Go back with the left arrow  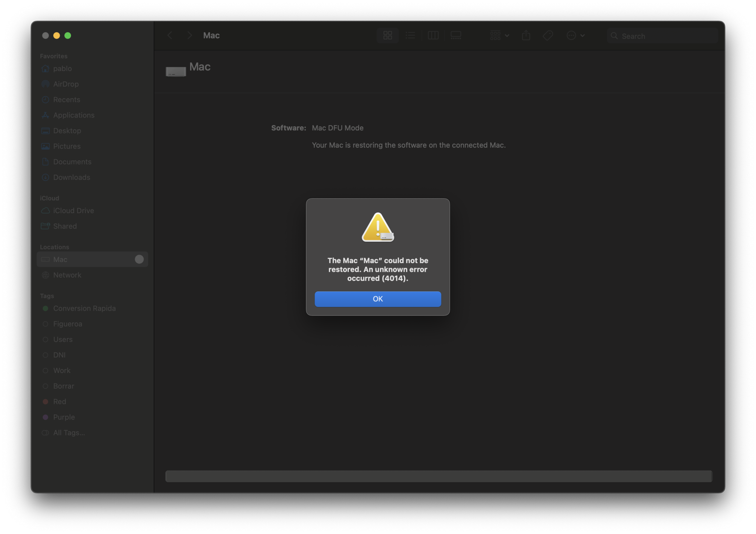tap(170, 36)
